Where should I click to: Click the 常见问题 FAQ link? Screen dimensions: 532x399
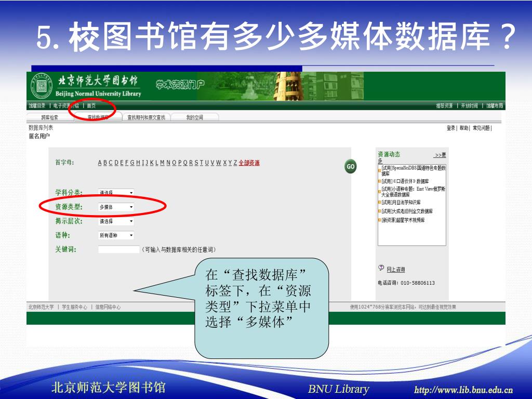click(481, 128)
